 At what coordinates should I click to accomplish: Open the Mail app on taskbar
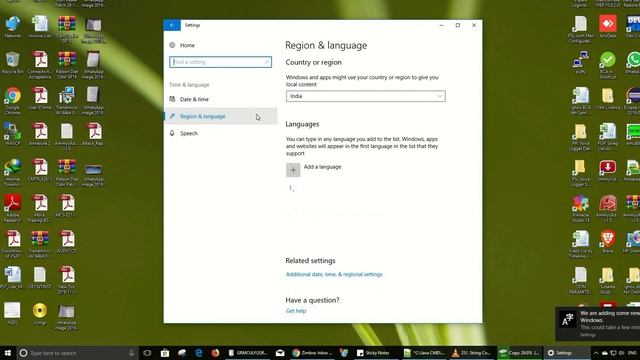tap(280, 353)
